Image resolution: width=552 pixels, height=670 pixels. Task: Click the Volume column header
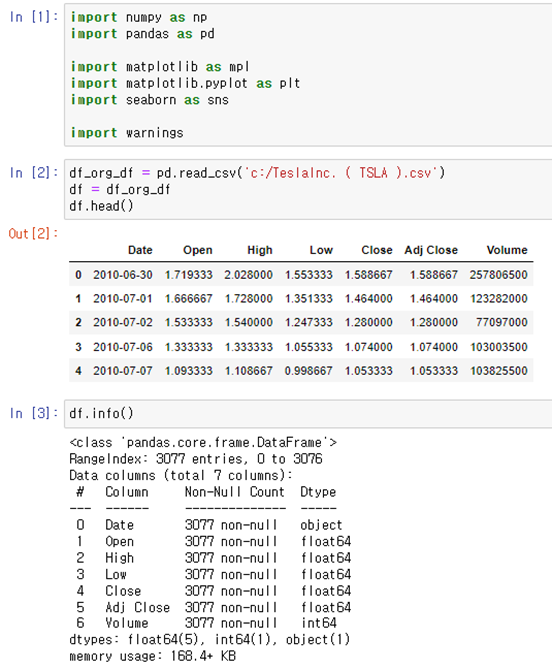click(507, 250)
